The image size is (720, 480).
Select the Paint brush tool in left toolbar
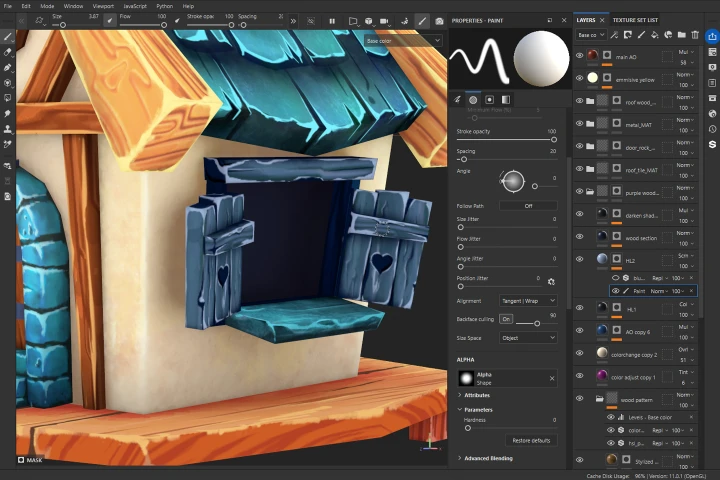[8, 37]
